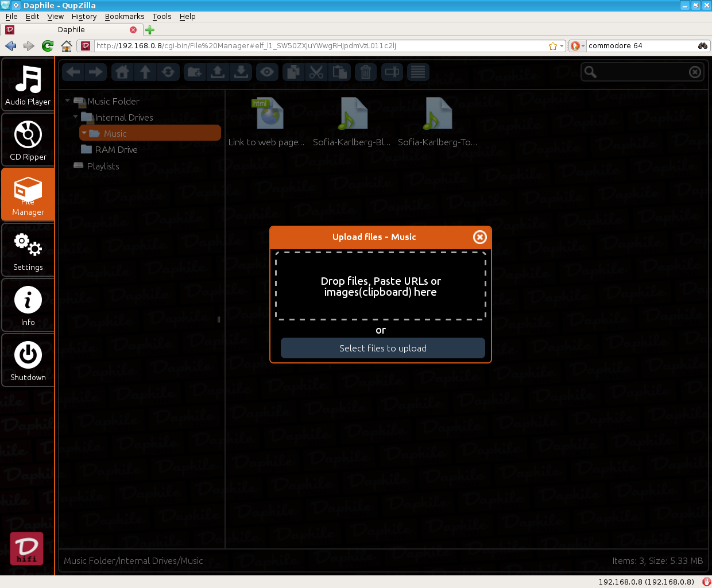The height and width of the screenshot is (588, 712).
Task: Click the drop files area
Action: tap(381, 286)
